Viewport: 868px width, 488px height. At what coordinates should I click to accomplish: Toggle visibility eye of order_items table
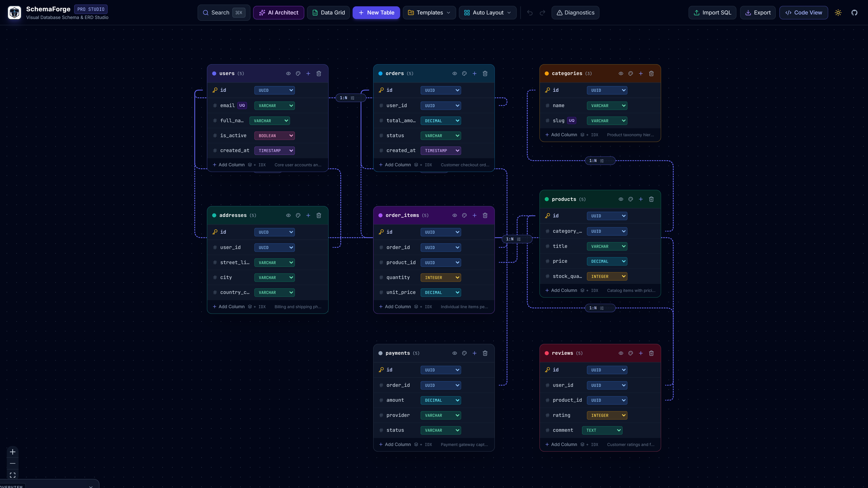click(455, 216)
